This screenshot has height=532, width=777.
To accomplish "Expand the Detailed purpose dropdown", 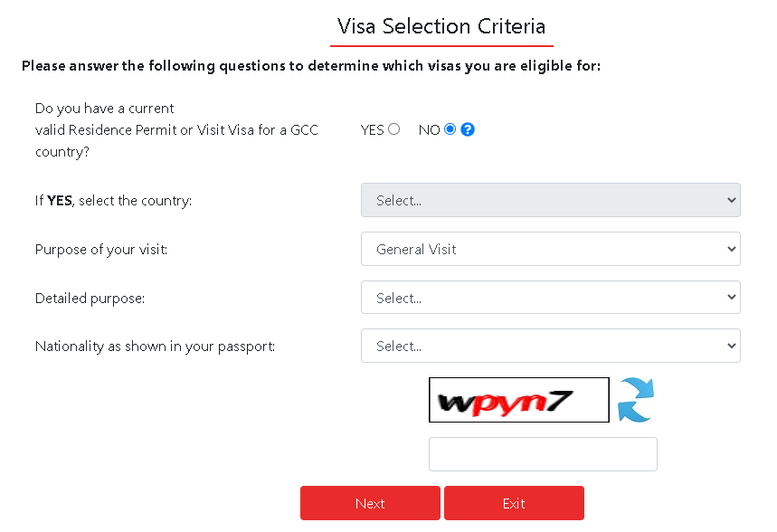I will pyautogui.click(x=551, y=298).
